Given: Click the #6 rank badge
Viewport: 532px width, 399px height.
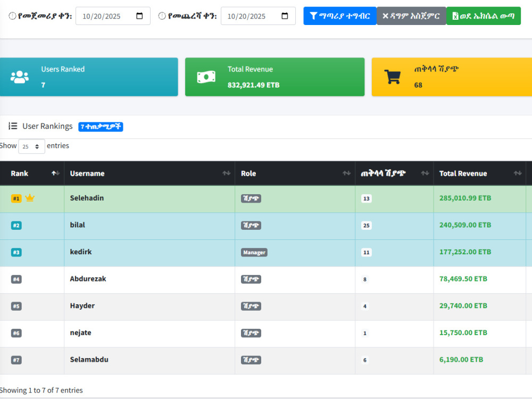Looking at the screenshot, I should click(x=16, y=333).
